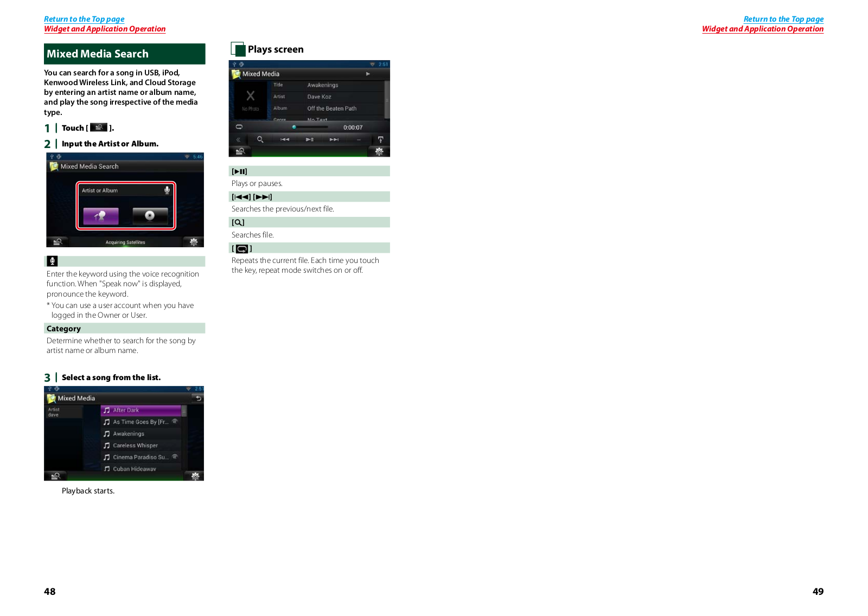Collapse the function bar with double-chevron icon

[x=238, y=139]
